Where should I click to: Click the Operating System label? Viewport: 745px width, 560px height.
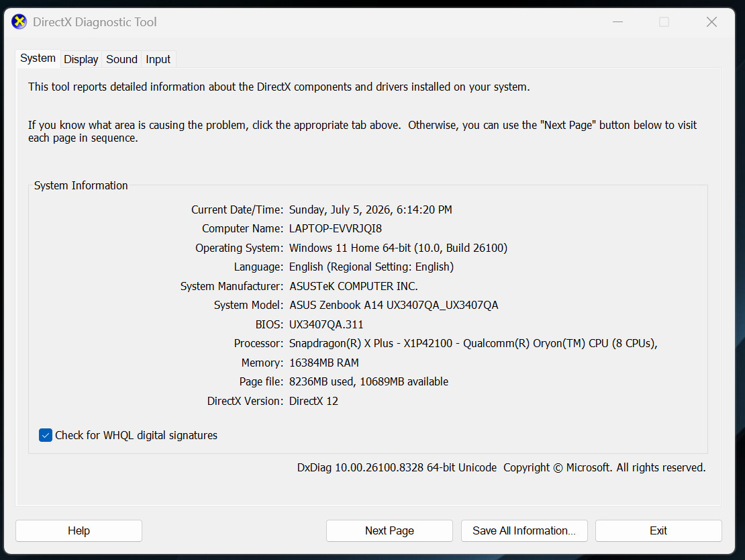point(239,248)
